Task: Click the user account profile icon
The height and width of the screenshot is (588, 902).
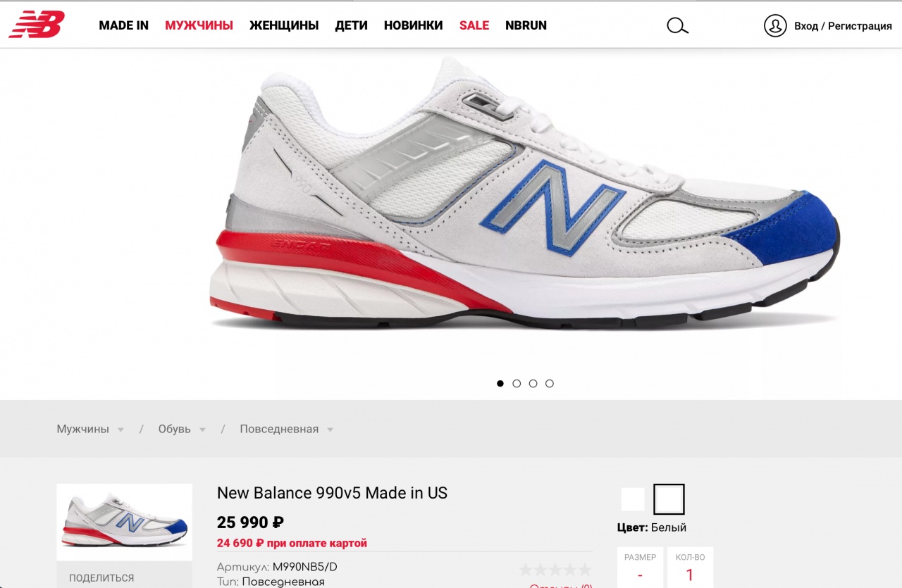Action: [x=774, y=26]
